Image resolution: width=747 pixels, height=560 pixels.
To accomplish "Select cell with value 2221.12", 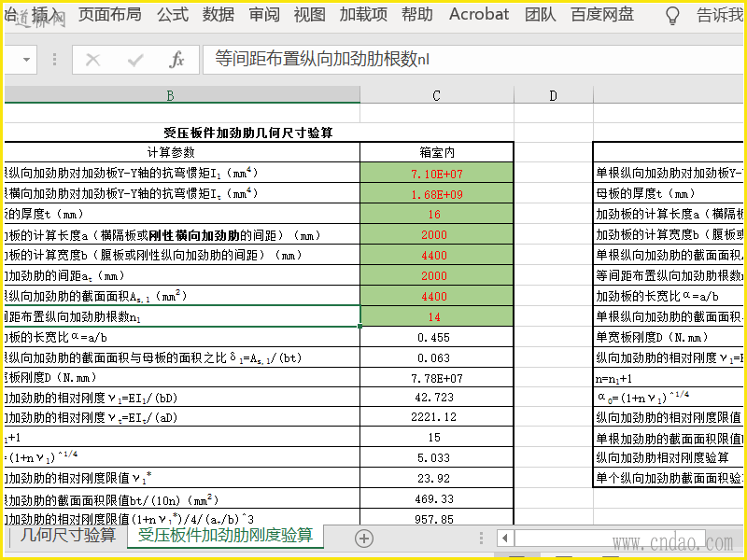I will pyautogui.click(x=437, y=417).
